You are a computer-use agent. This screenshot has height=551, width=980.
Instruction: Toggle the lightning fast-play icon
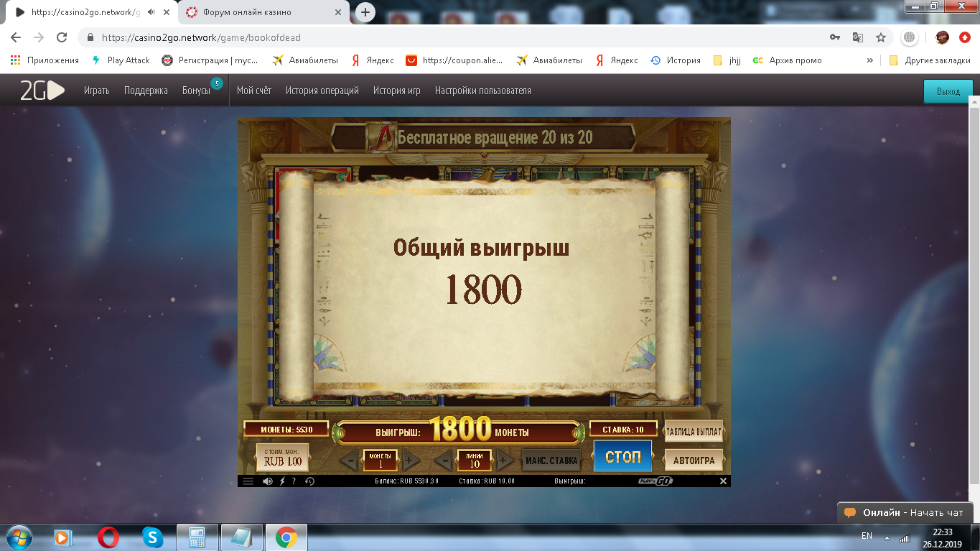coord(283,481)
